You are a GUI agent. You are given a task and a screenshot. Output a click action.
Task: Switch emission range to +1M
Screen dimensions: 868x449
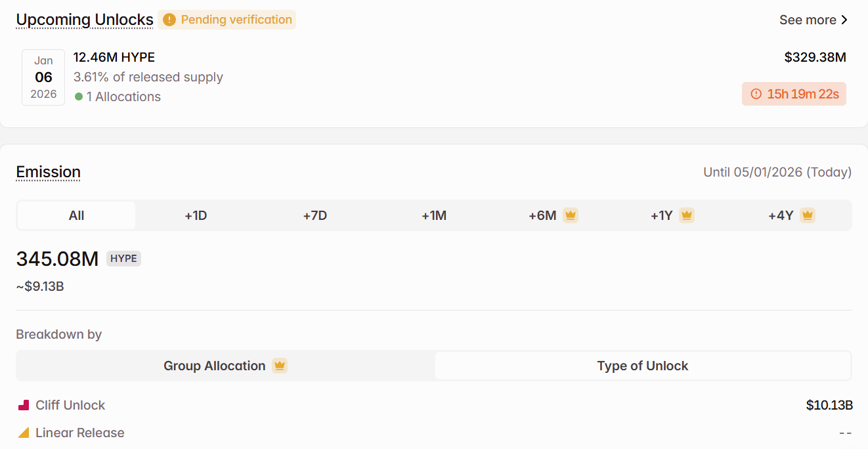click(434, 215)
